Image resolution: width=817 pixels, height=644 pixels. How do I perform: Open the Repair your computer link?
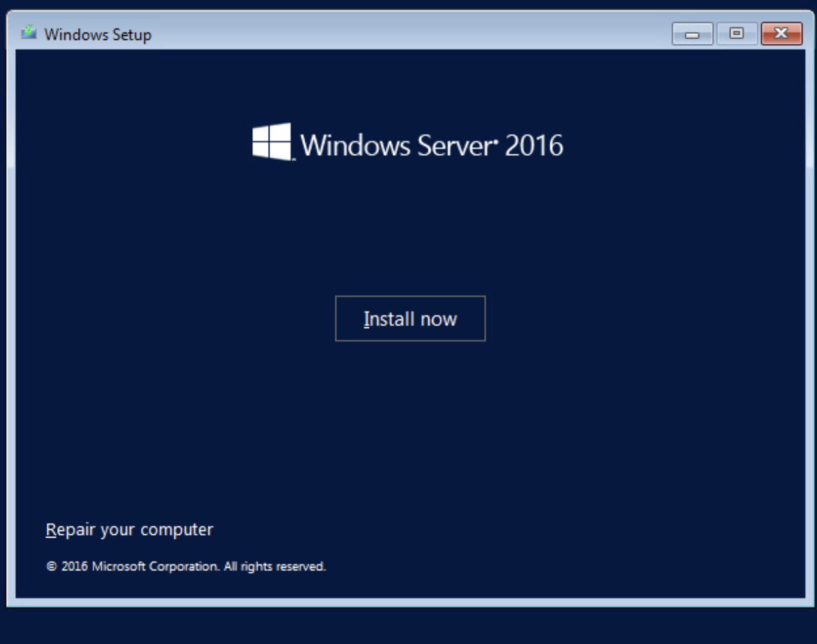click(x=129, y=530)
